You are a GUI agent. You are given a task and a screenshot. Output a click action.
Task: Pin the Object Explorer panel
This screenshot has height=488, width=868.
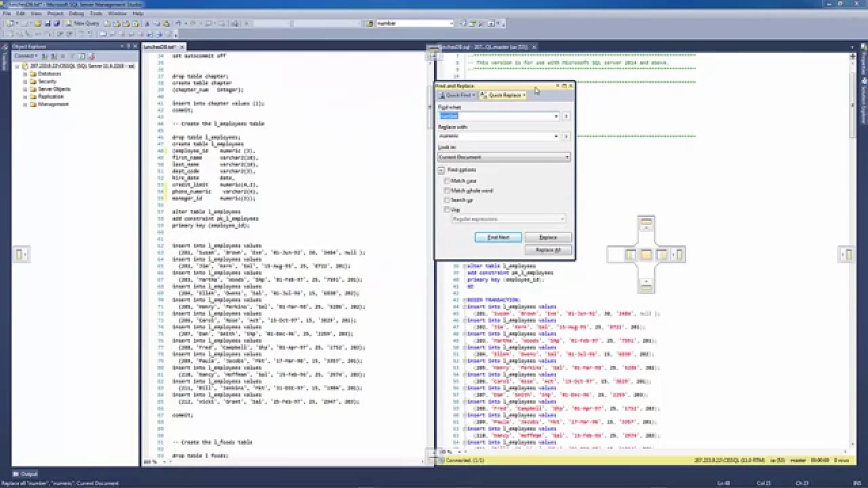pos(128,46)
